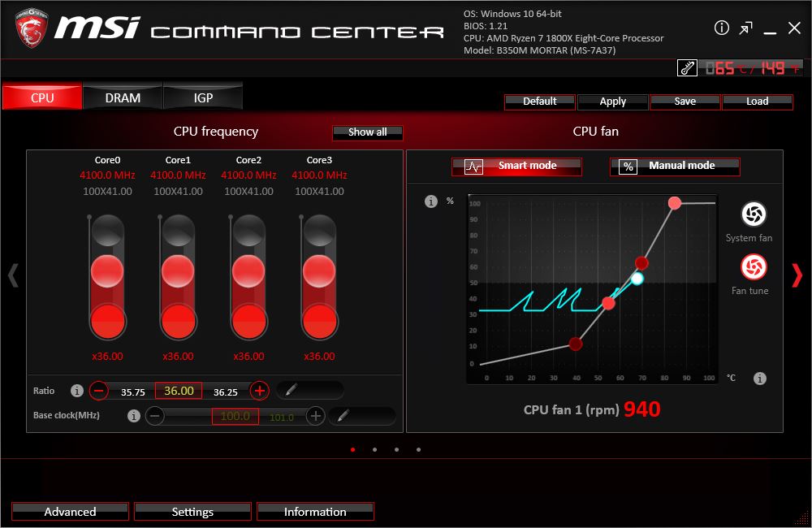
Task: Open the System fan icon
Action: click(x=754, y=214)
